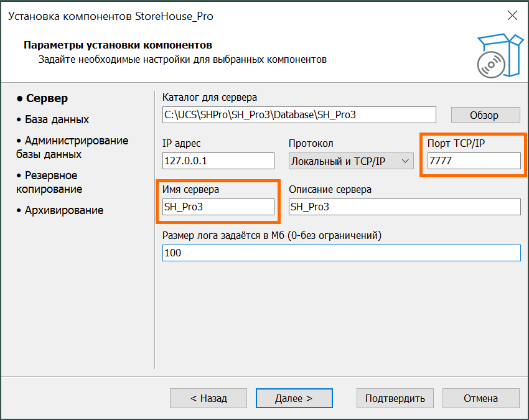Close the StoreHouse_Pro setup window
This screenshot has width=529, height=420.
click(512, 16)
